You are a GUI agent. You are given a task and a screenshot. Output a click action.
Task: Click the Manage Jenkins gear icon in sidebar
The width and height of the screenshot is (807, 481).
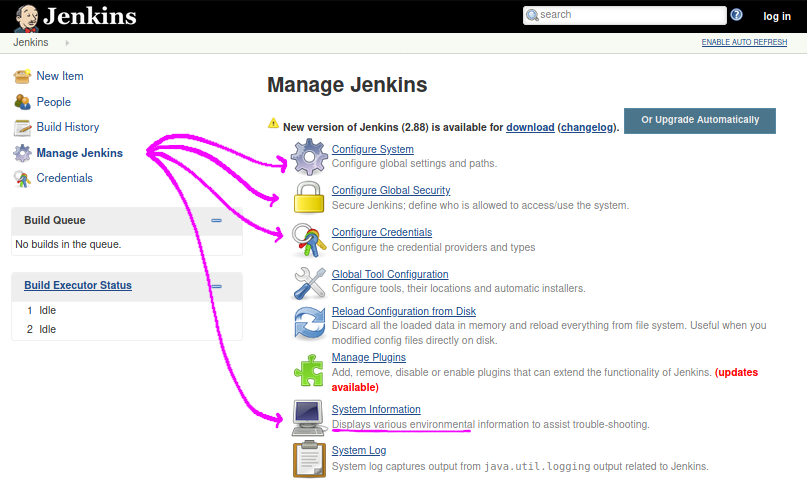(x=22, y=153)
